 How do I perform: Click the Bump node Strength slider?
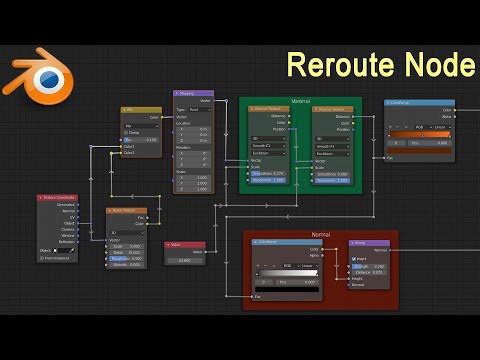click(369, 266)
